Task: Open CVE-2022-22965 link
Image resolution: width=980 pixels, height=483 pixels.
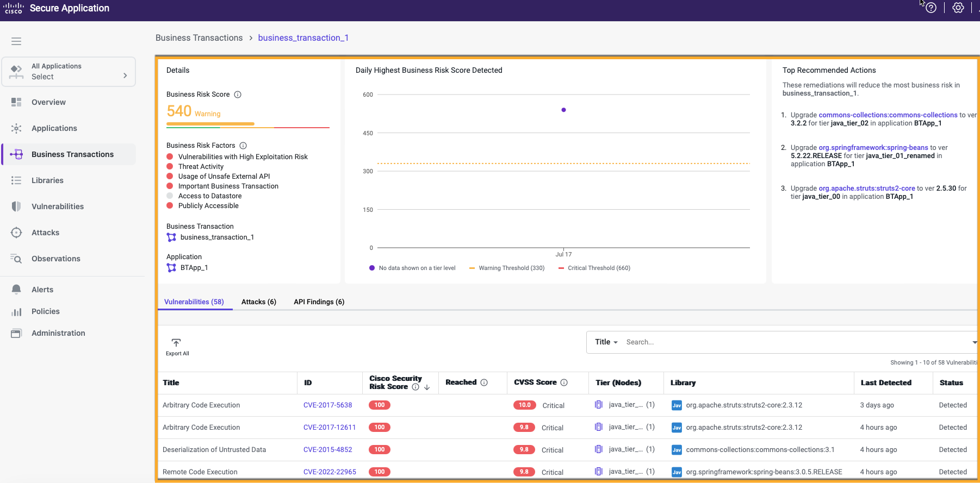Action: point(330,472)
